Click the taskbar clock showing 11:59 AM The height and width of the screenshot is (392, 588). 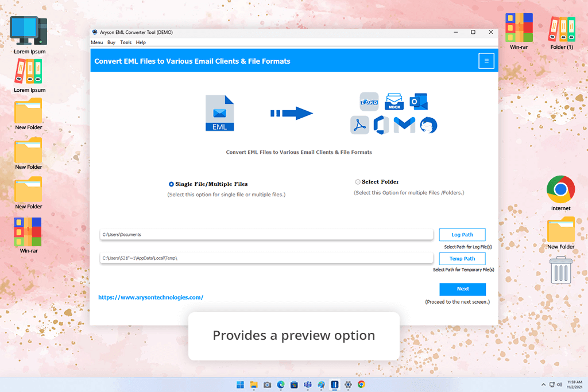[574, 385]
